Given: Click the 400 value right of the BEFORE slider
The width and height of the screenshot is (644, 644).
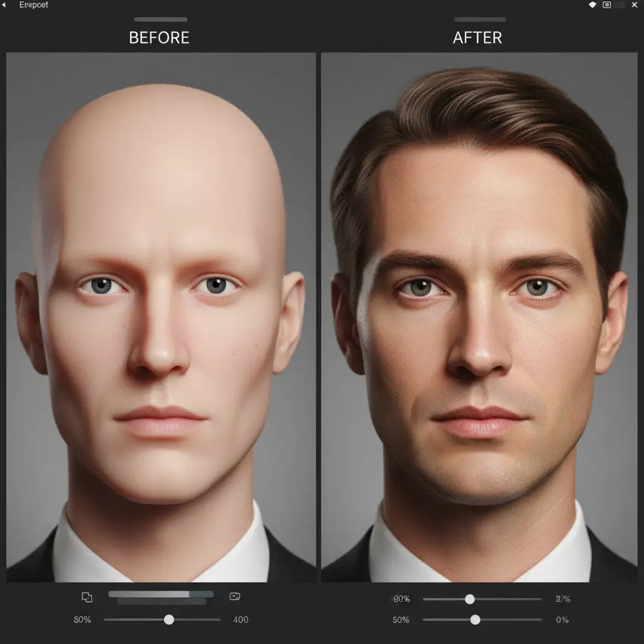Looking at the screenshot, I should (240, 619).
